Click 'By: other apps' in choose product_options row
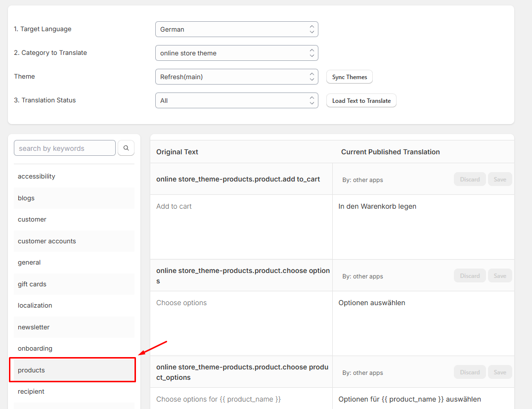Viewport: 532px width, 409px height. point(362,373)
